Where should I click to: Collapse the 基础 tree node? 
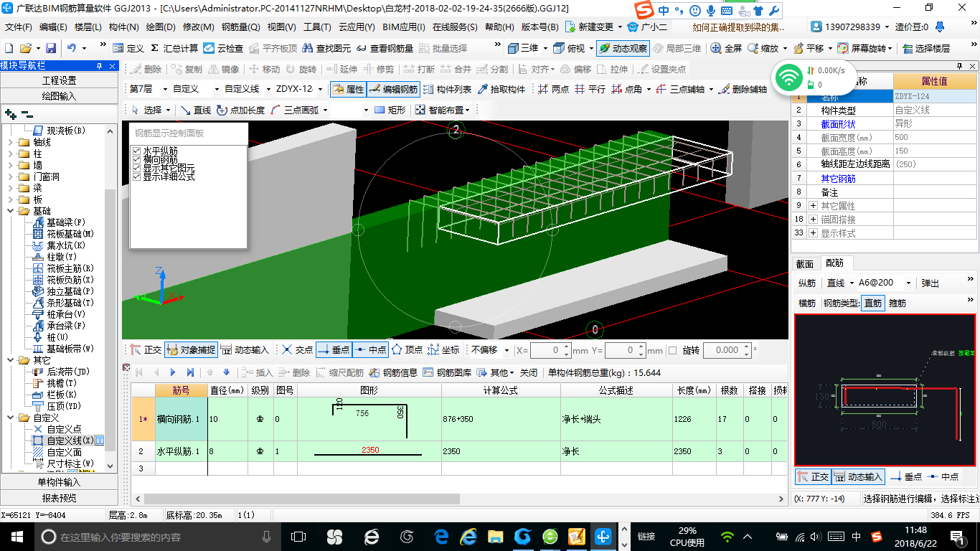click(x=10, y=211)
